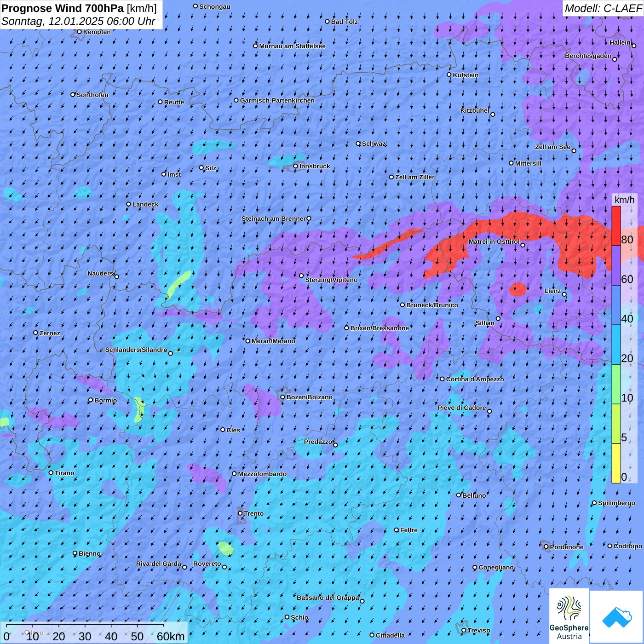Click the Lienz city label
Image resolution: width=644 pixels, height=644 pixels.
(x=552, y=291)
